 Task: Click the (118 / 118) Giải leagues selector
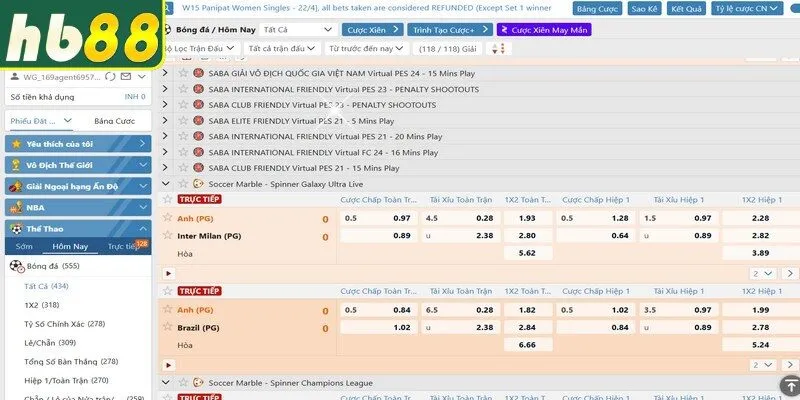click(447, 48)
